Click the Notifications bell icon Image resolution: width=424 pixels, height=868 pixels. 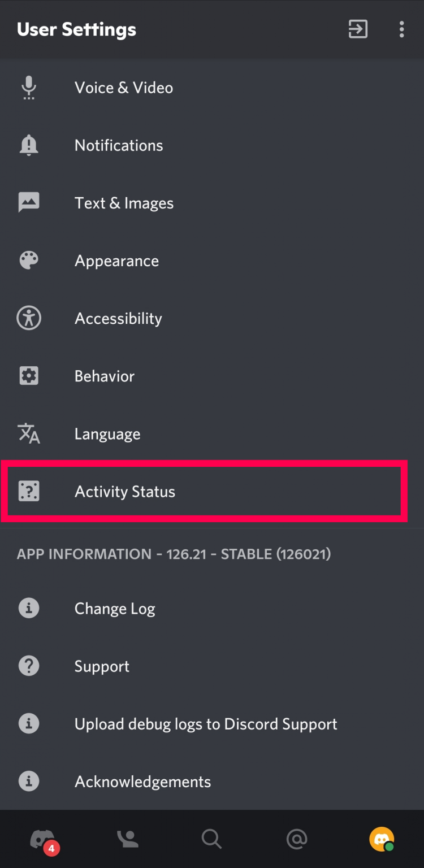[x=29, y=145]
